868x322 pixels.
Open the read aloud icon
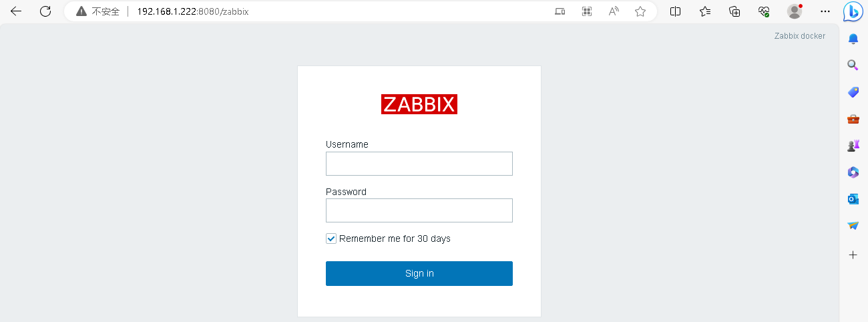614,11
